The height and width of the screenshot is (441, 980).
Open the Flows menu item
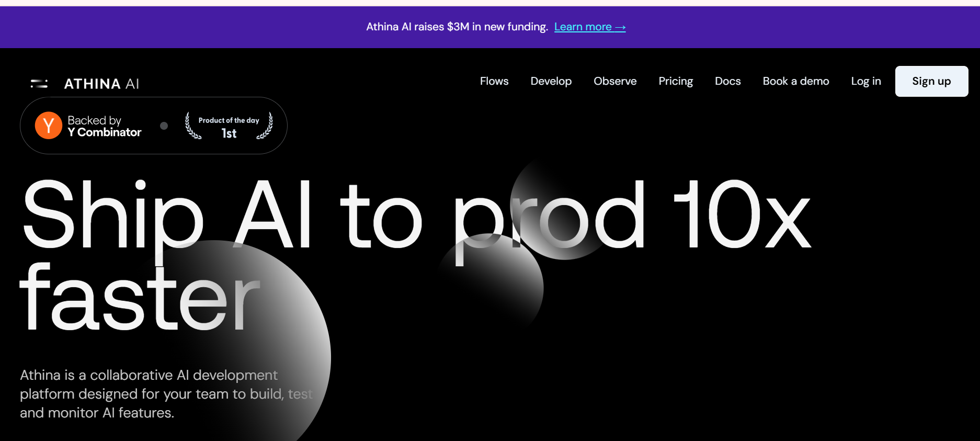pyautogui.click(x=494, y=81)
